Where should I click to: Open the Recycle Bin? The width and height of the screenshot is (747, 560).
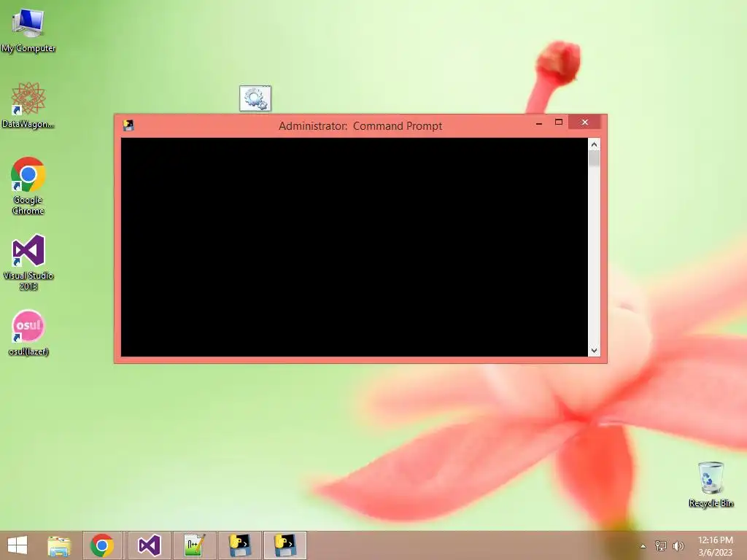[x=711, y=484]
